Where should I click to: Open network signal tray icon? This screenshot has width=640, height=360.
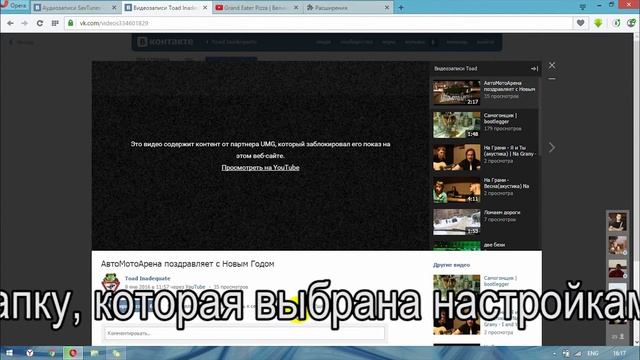578,353
